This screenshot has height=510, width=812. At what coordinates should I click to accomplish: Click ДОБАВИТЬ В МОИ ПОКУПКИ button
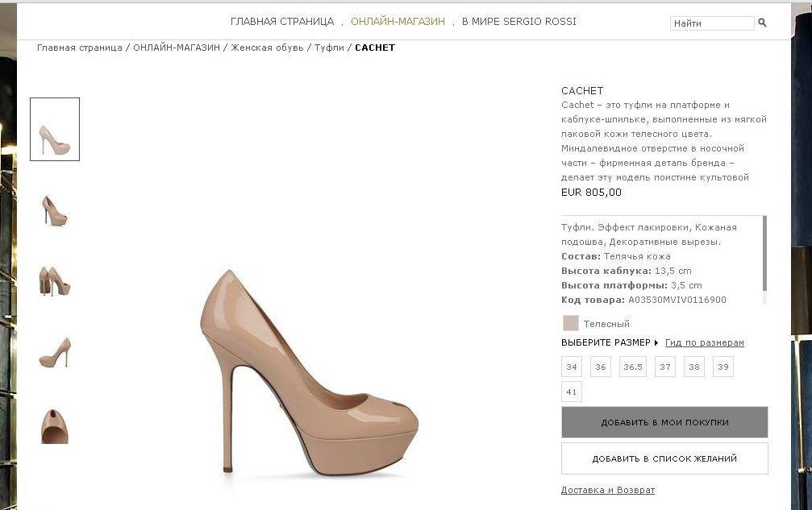[664, 422]
